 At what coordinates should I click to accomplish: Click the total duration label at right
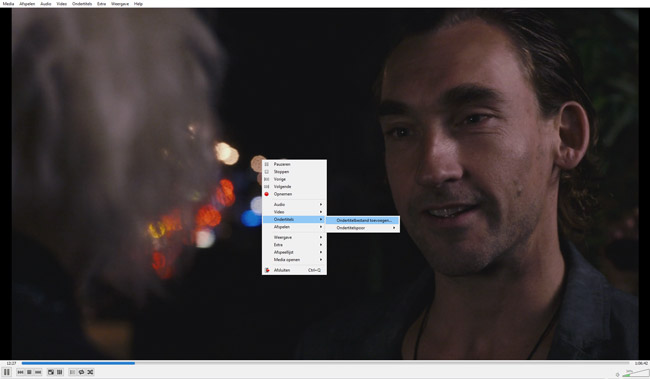pos(641,363)
